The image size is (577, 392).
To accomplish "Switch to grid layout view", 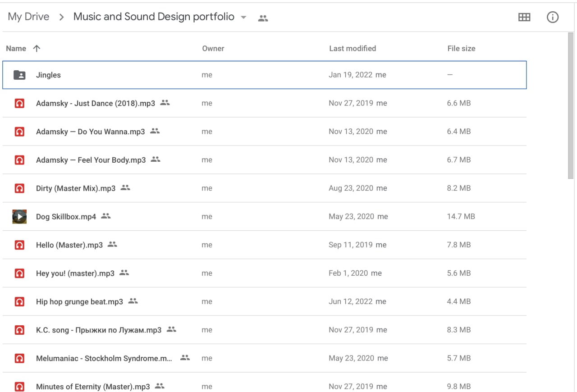I will 524,18.
